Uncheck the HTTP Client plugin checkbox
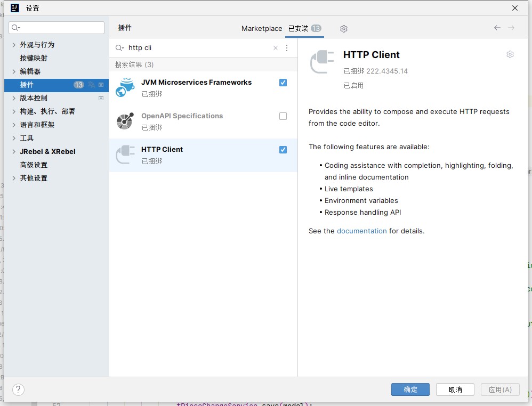The width and height of the screenshot is (532, 406). (283, 150)
